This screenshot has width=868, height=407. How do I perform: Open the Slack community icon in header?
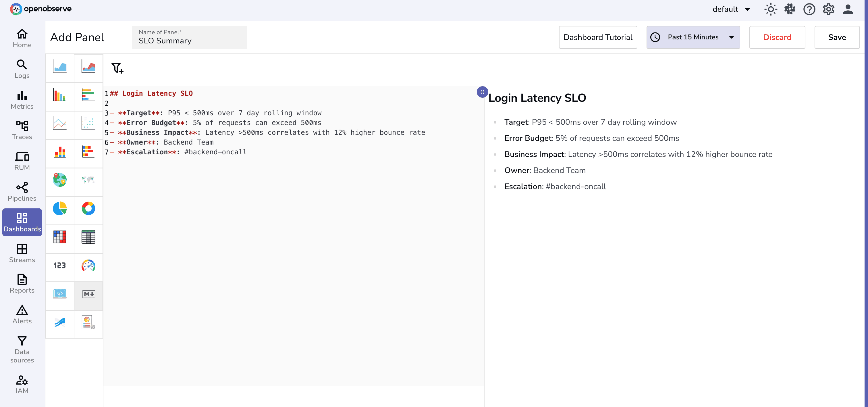point(790,9)
